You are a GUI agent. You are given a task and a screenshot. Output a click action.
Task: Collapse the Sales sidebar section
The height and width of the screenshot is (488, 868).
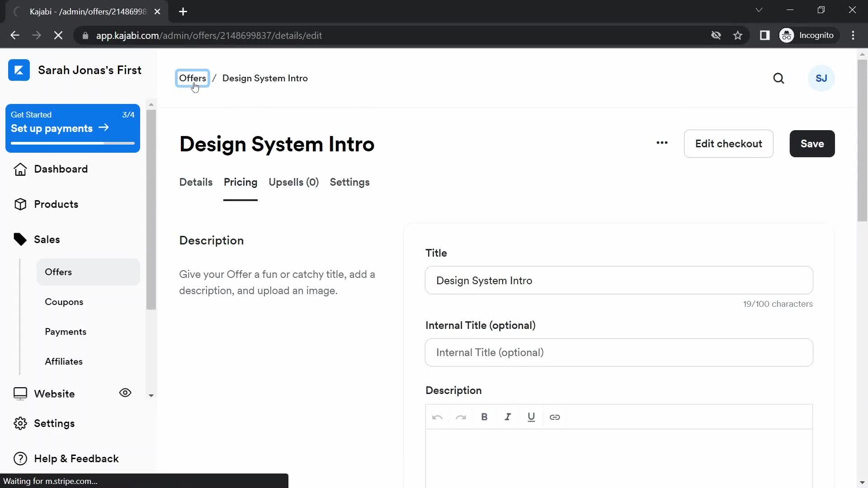point(47,239)
